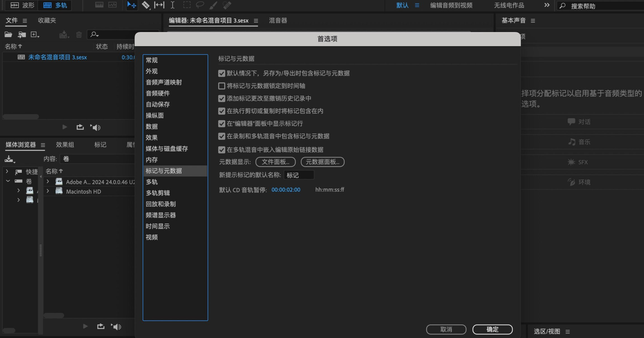Image resolution: width=644 pixels, height=338 pixels.
Task: Toggle 在"编辑器"面板中显示标记行 checkbox
Action: tap(222, 124)
